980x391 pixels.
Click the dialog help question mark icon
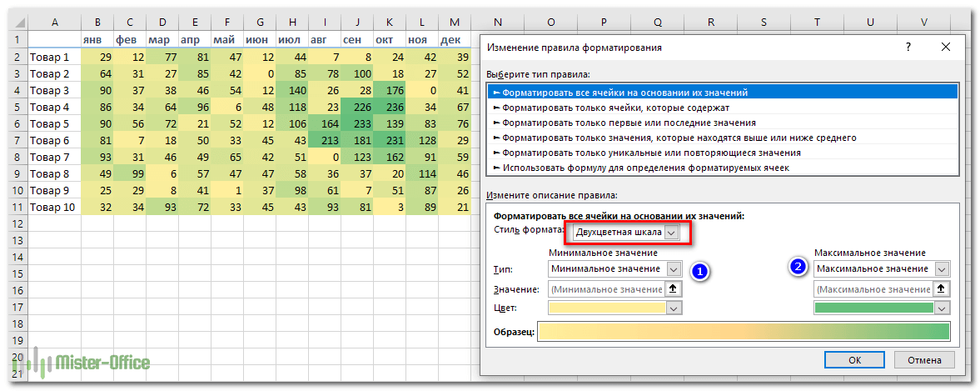tap(908, 48)
